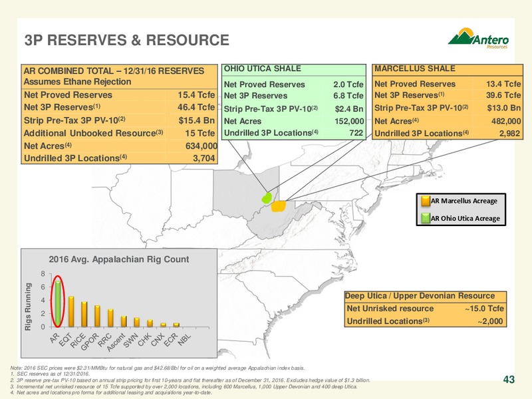
Task: Select the $2.4 Bn Utica value
Action: (348, 109)
